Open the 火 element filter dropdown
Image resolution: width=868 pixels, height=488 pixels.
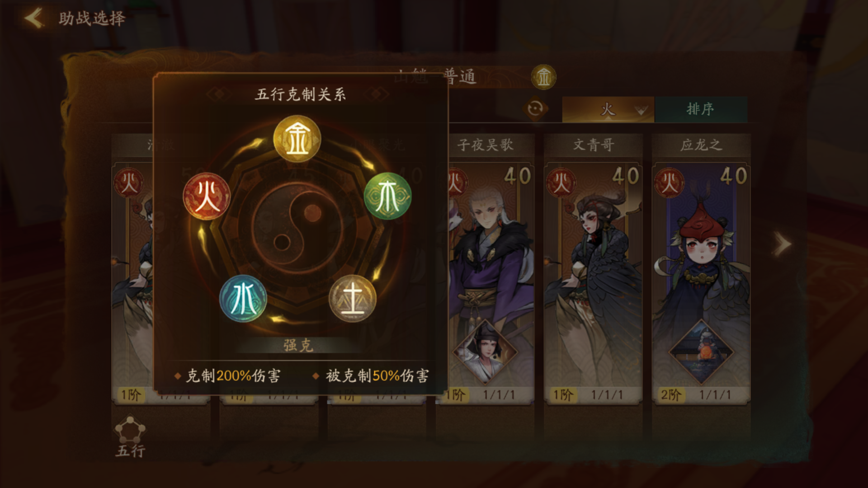[x=608, y=109]
